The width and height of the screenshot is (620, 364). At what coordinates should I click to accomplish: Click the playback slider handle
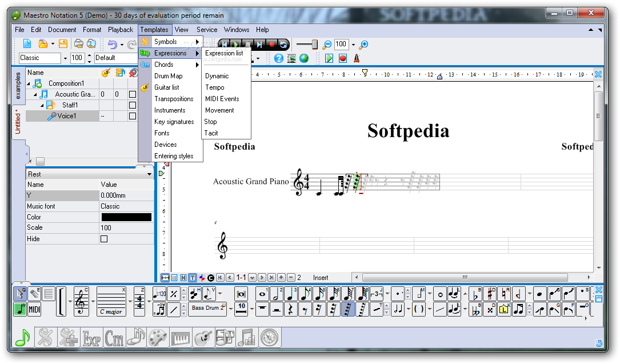(314, 44)
